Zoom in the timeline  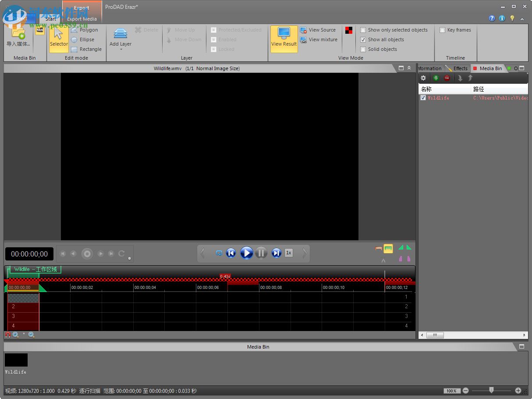(15, 335)
